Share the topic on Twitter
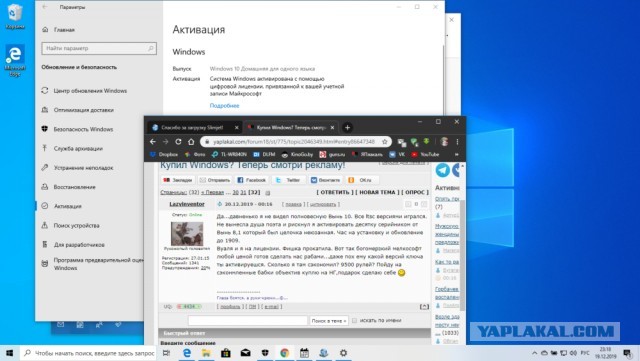640x361 pixels. click(289, 180)
